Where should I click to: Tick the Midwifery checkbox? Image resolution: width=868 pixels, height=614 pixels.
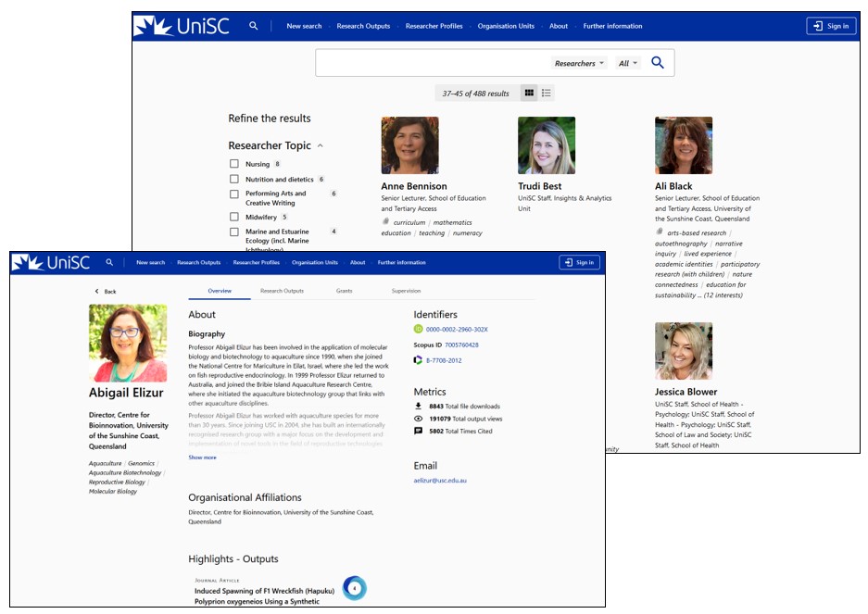coord(234,217)
